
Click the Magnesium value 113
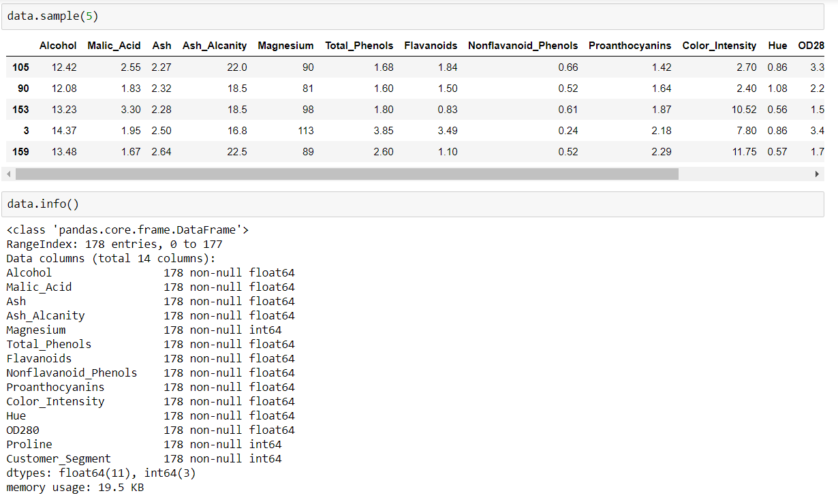coord(306,130)
